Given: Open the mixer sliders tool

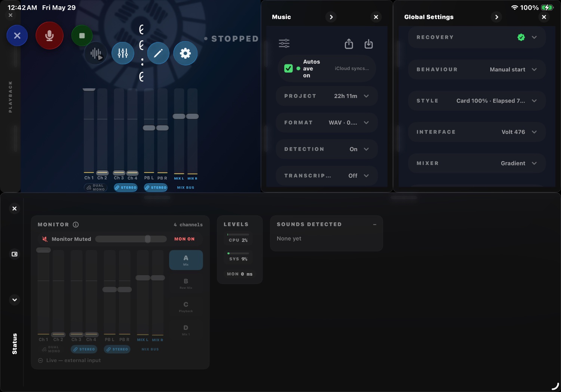Looking at the screenshot, I should point(123,53).
